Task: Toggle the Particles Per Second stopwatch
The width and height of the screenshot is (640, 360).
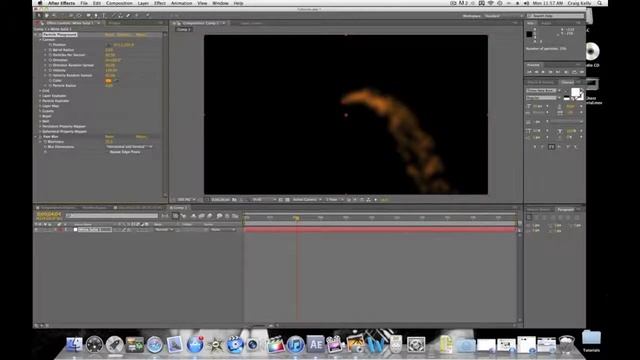Action: pyautogui.click(x=50, y=55)
